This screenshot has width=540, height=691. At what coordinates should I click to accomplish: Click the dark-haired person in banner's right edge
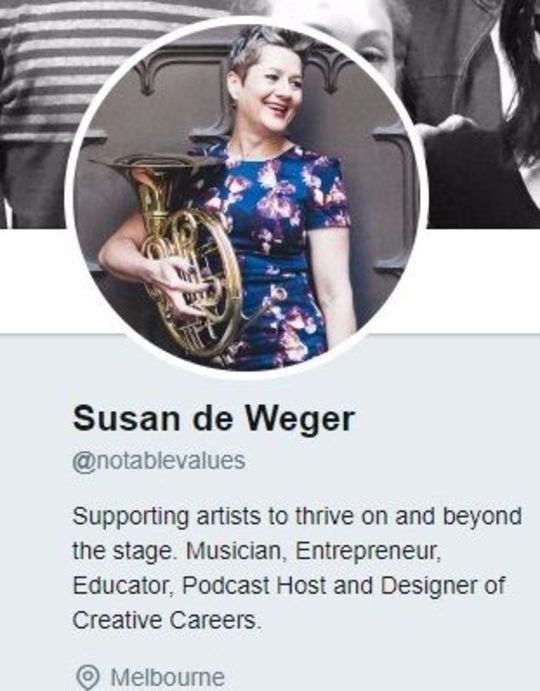[x=520, y=88]
